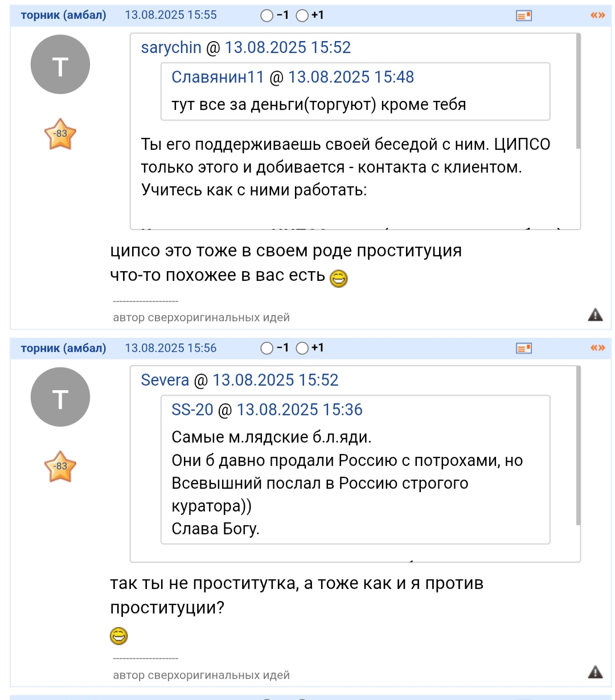Report the first post via the warning triangle
The width and height of the screenshot is (615, 700).
click(595, 314)
